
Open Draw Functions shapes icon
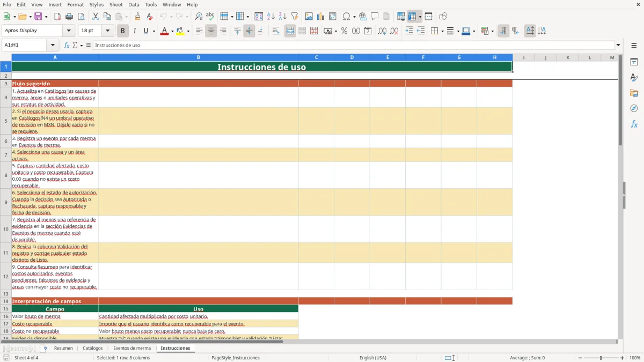point(443,17)
